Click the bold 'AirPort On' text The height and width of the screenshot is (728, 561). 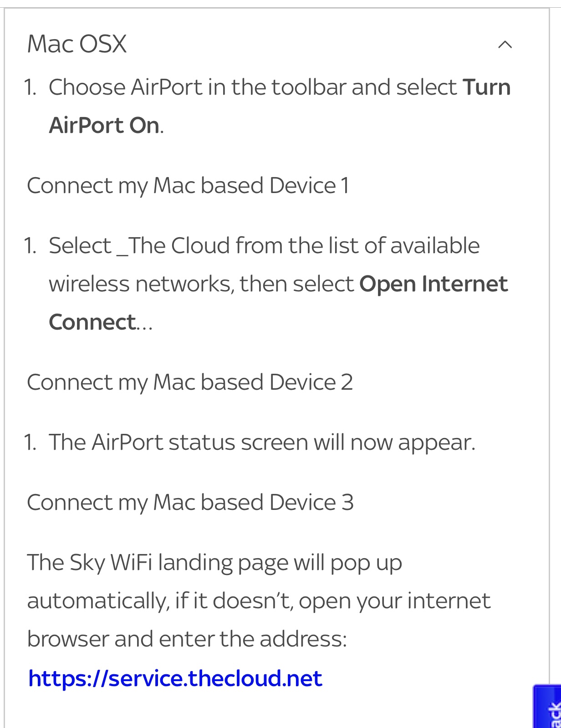tap(104, 125)
